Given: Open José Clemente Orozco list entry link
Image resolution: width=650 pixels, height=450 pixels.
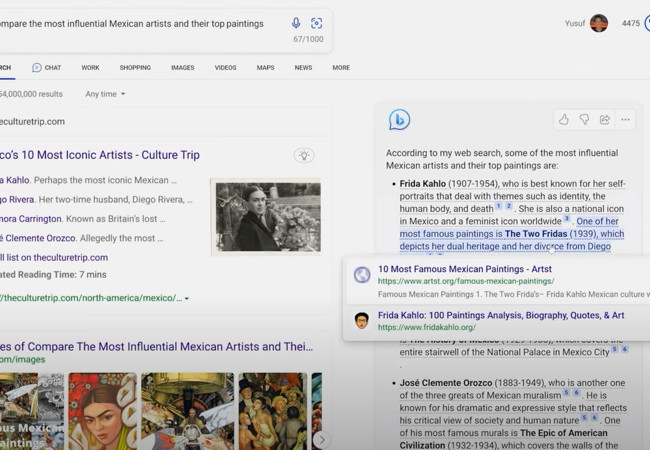Looking at the screenshot, I should 38,238.
